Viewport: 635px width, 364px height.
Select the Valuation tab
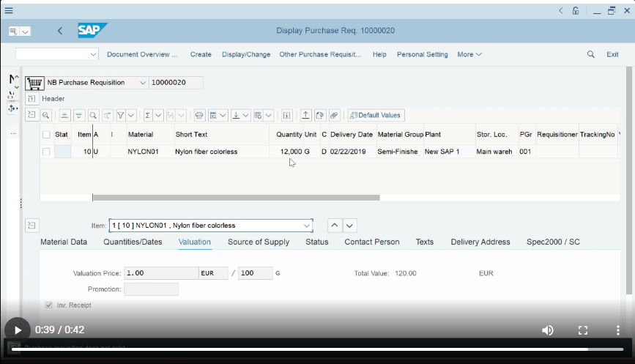pos(194,242)
